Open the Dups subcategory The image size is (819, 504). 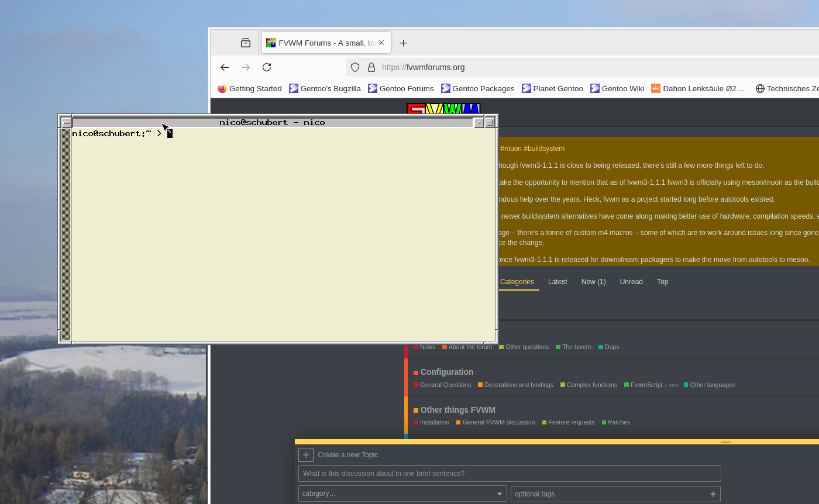pos(609,347)
